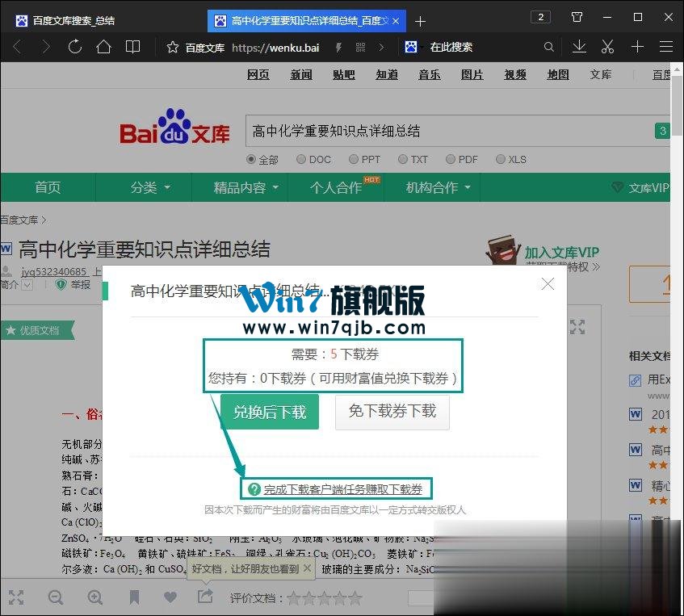Rate the document with the fifth star

355,597
